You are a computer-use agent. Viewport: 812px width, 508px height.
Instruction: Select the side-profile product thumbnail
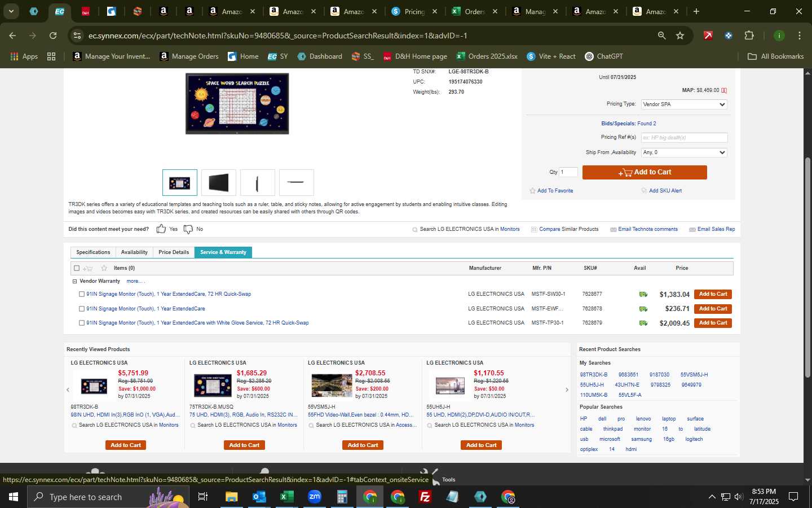(x=258, y=183)
